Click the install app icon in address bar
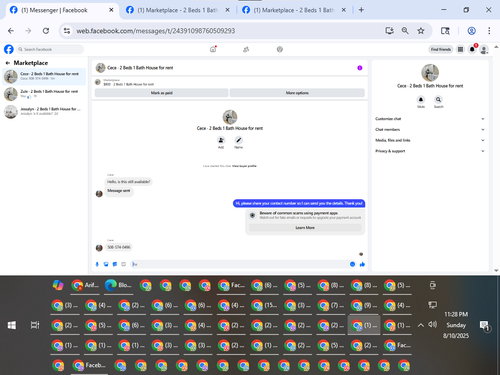500x375 pixels. point(389,31)
